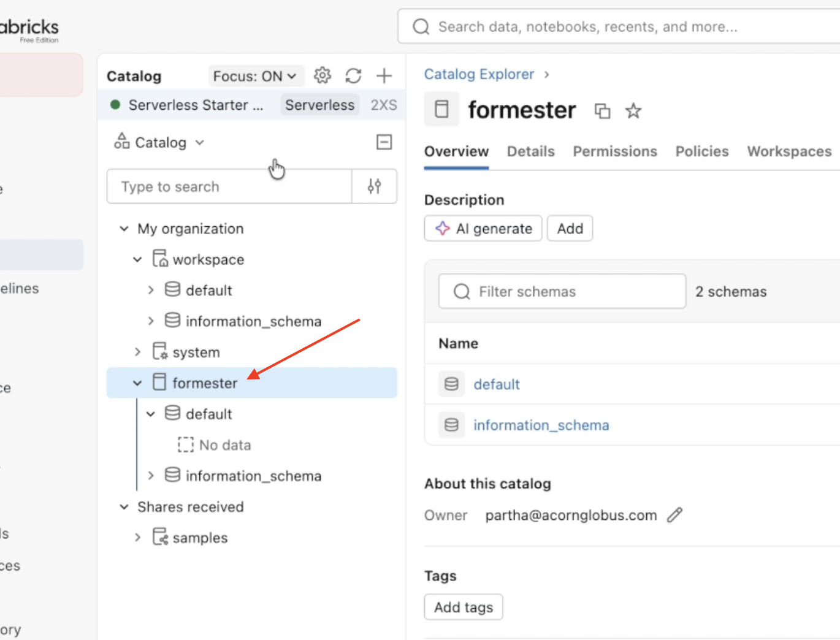Click the samples shared catalog icon
The height and width of the screenshot is (640, 840).
(x=160, y=537)
